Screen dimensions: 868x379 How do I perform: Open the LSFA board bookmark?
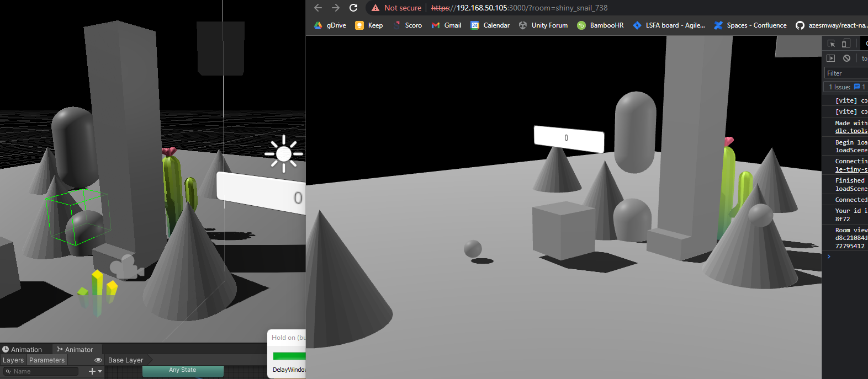[x=669, y=25]
